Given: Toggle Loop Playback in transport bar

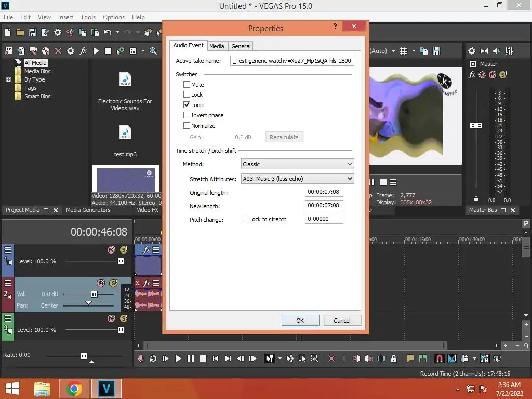Looking at the screenshot, I should (153, 358).
